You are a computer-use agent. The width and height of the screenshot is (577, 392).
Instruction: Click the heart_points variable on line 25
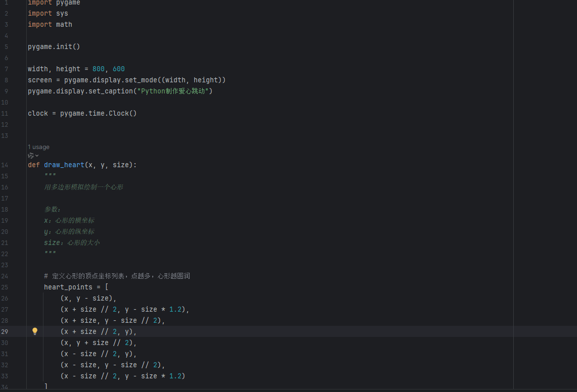coord(68,287)
